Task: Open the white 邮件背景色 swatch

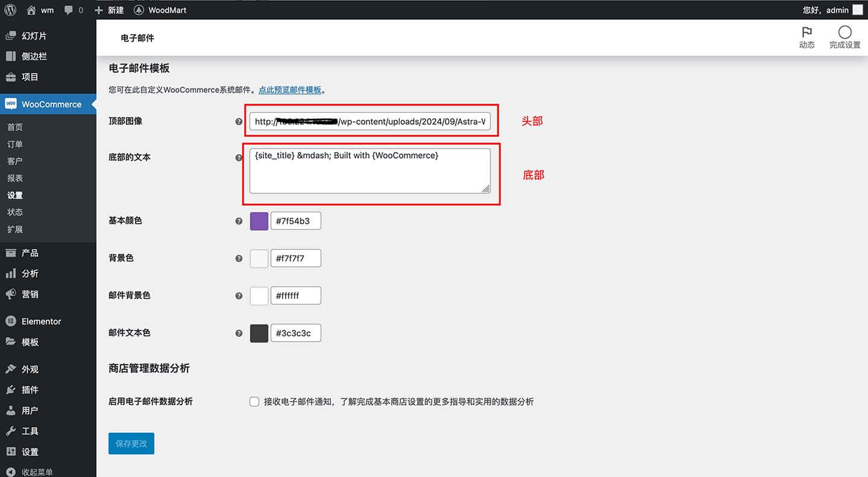Action: 259,296
